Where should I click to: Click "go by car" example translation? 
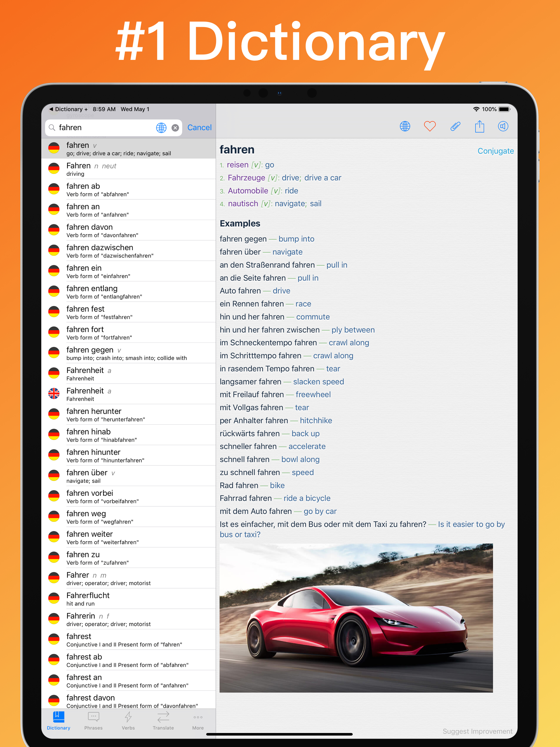click(x=320, y=511)
